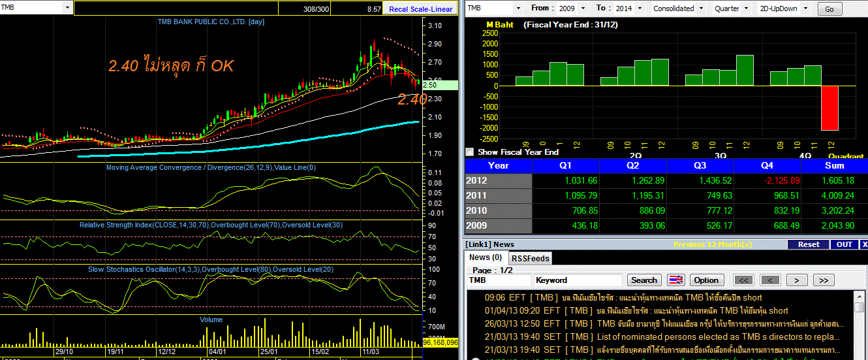This screenshot has height=360, width=868.
Task: Click the Q2 column header
Action: 632,165
